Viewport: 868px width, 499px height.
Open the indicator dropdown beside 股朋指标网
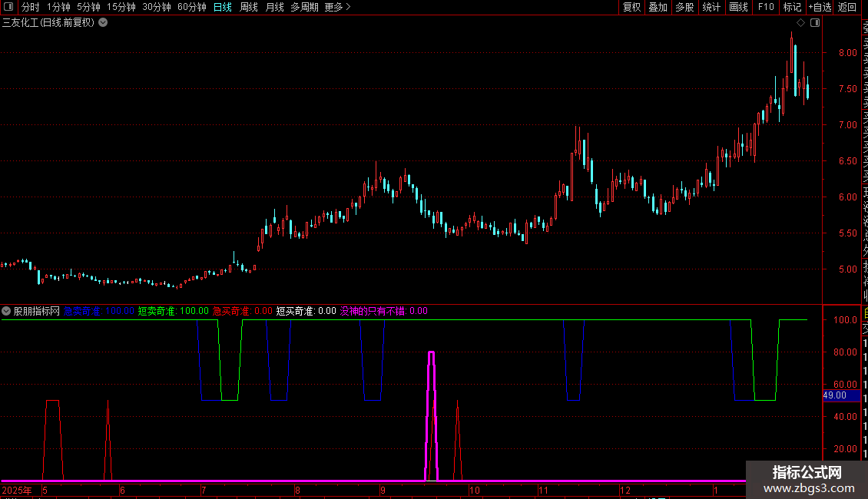6,311
